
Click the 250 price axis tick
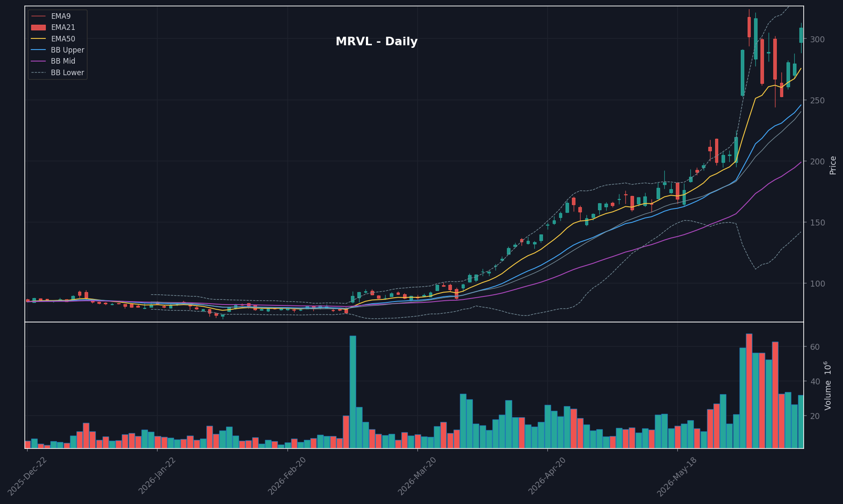pos(818,100)
